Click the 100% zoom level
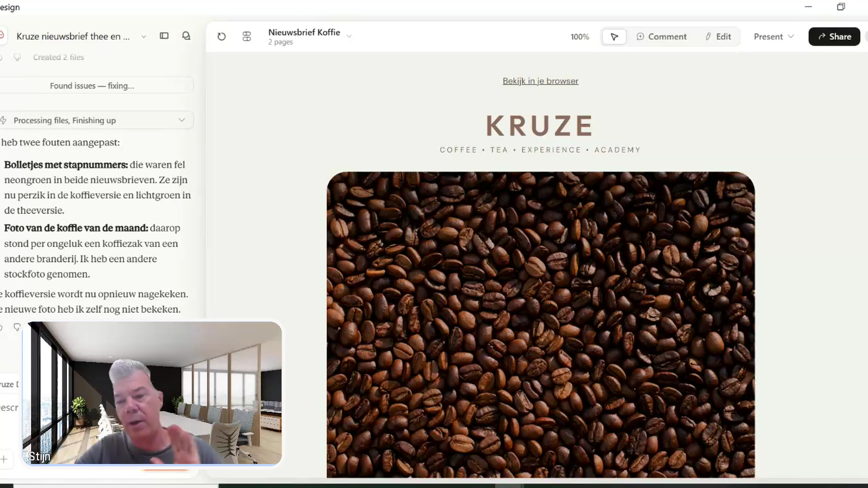Viewport: 868px width, 488px height. tap(579, 37)
